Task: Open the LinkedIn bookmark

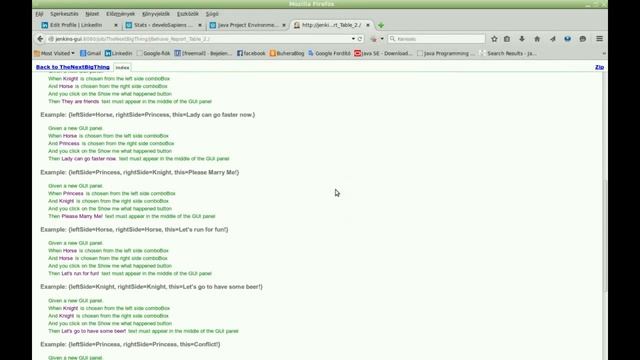Action: pos(118,53)
